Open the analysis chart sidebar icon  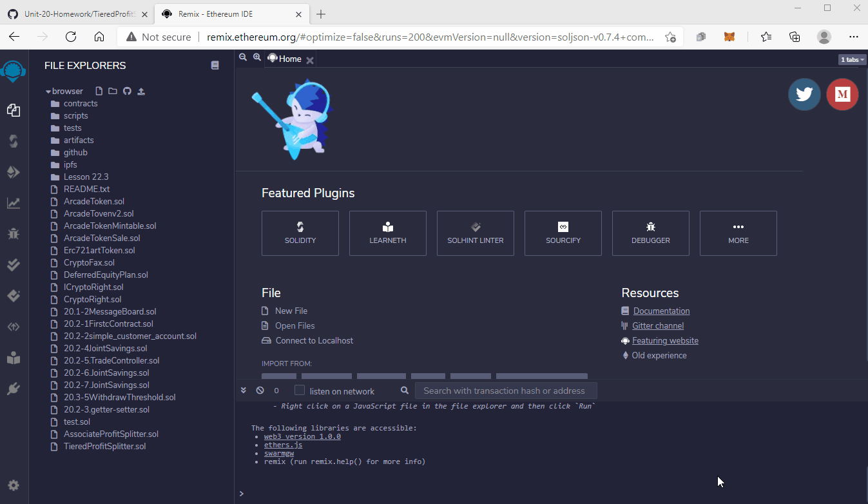pos(14,203)
